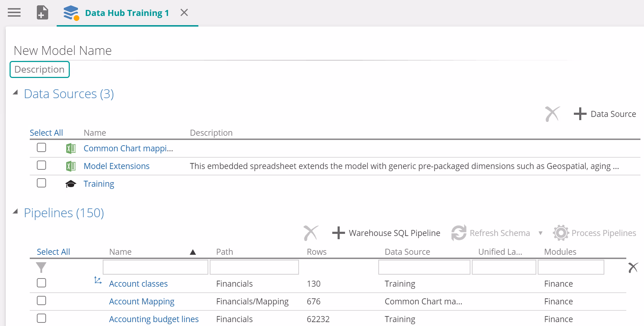Screen dimensions: 644x326
Task: Open the Model Extensions link
Action: [x=117, y=166]
